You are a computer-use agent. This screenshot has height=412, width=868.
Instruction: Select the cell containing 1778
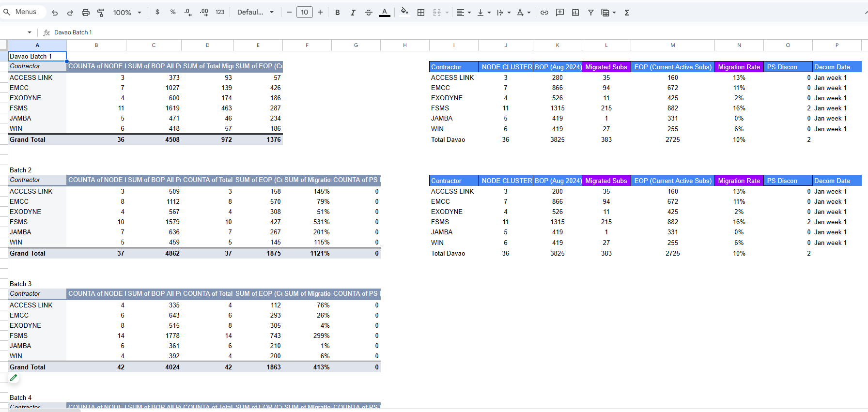154,336
